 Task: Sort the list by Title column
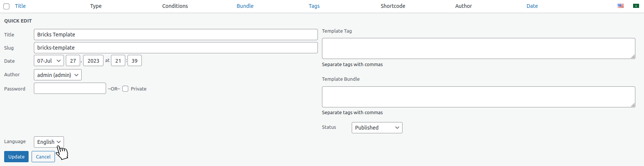coord(20,6)
